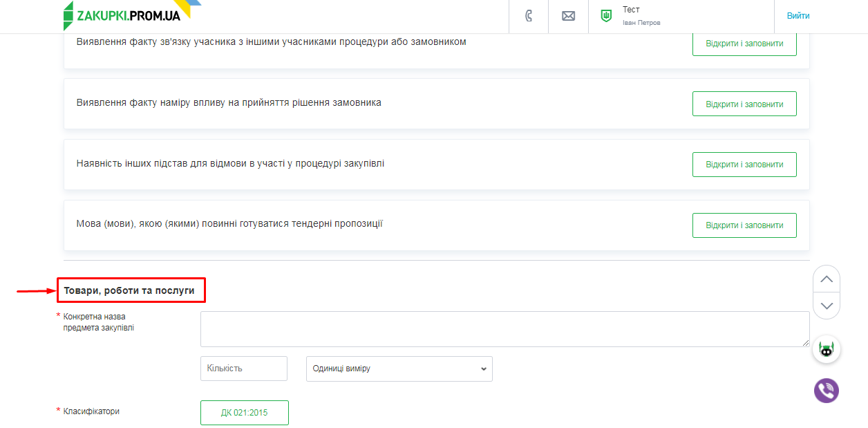
Task: Open phone contact icon in header
Action: point(529,16)
